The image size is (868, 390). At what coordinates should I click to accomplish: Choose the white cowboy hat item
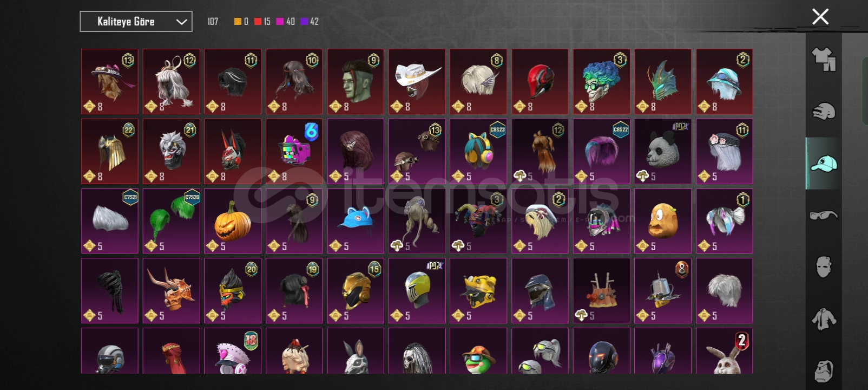click(x=417, y=82)
